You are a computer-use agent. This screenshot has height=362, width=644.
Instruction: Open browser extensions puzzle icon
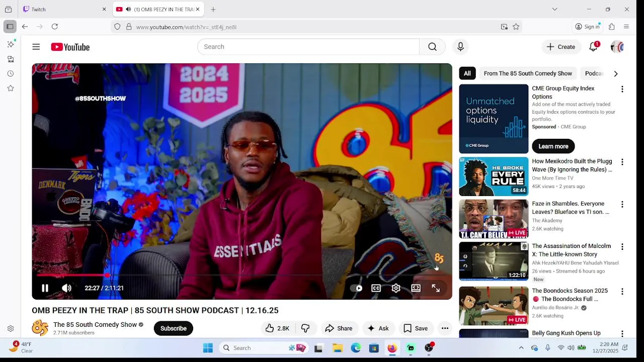[x=612, y=27]
